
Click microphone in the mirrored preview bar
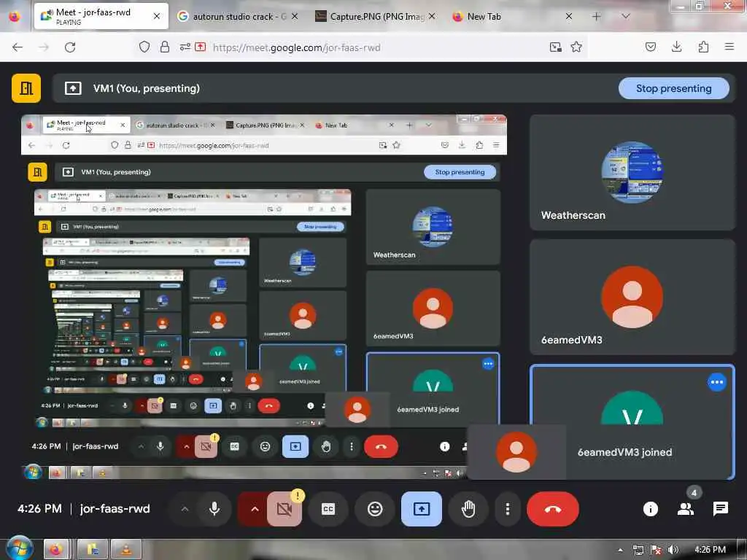pos(160,447)
